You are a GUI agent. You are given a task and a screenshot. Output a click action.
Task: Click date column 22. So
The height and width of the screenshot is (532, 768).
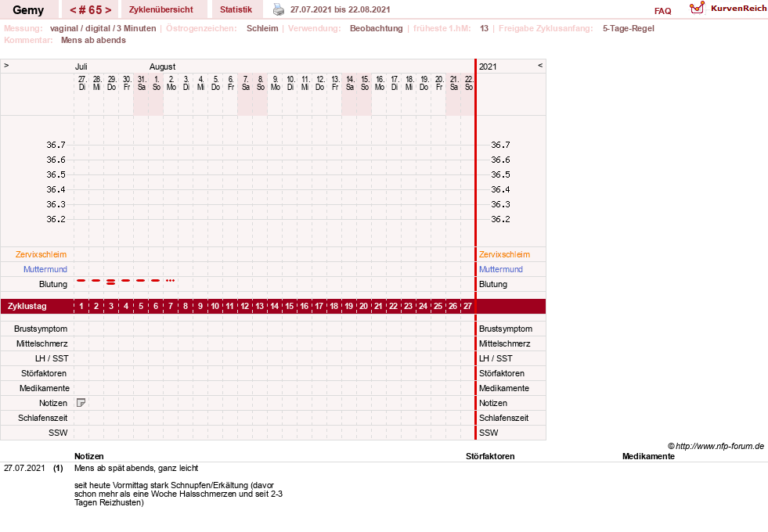[469, 83]
